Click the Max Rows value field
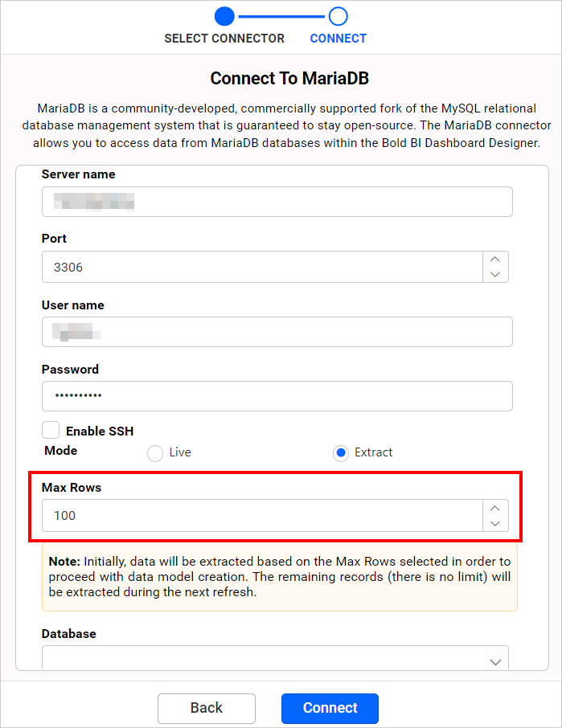 click(x=262, y=515)
